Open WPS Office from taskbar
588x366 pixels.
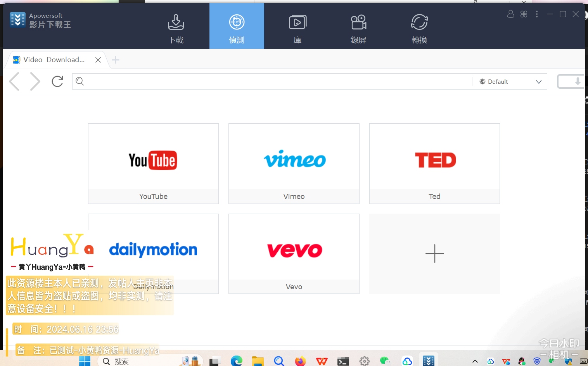pos(322,361)
